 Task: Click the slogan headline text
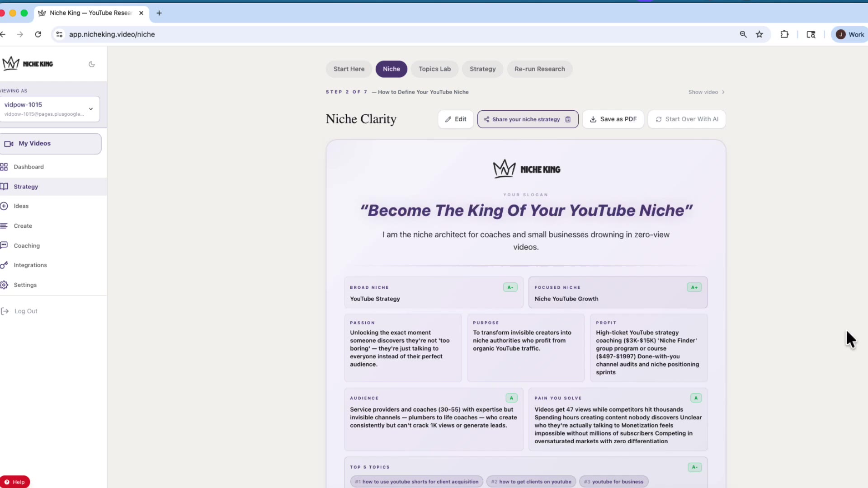pyautogui.click(x=526, y=211)
